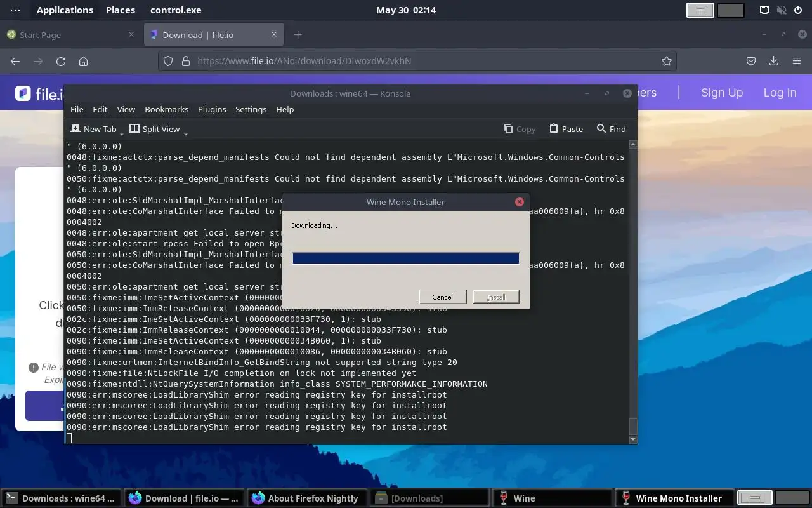Screen dimensions: 812x508
Task: Open Konsole View menu
Action: tap(126, 109)
